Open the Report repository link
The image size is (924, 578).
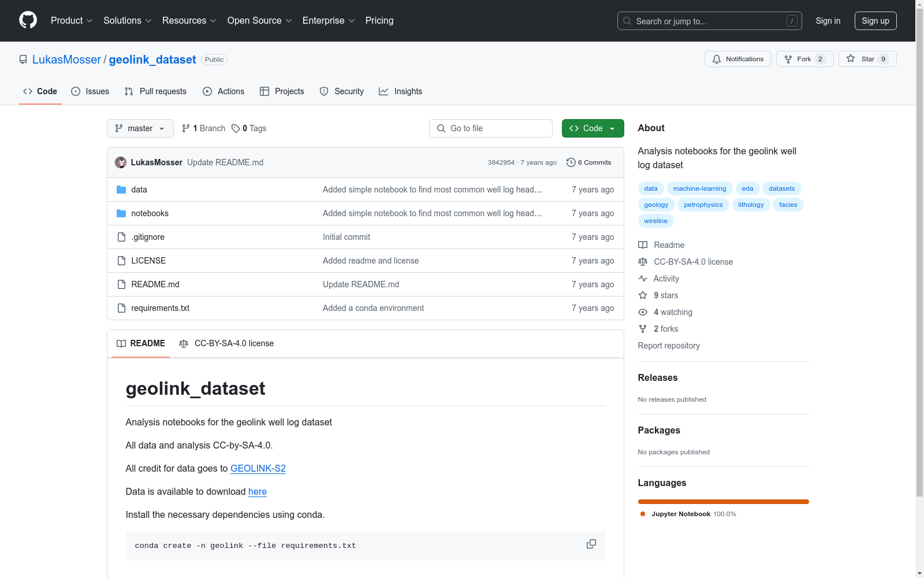(669, 346)
